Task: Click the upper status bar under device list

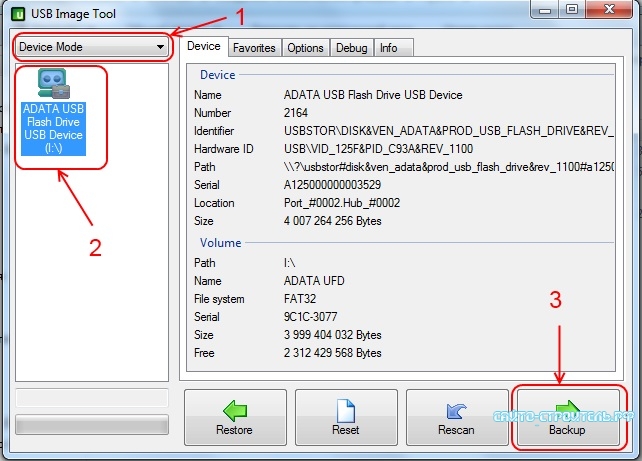Action: click(x=91, y=400)
